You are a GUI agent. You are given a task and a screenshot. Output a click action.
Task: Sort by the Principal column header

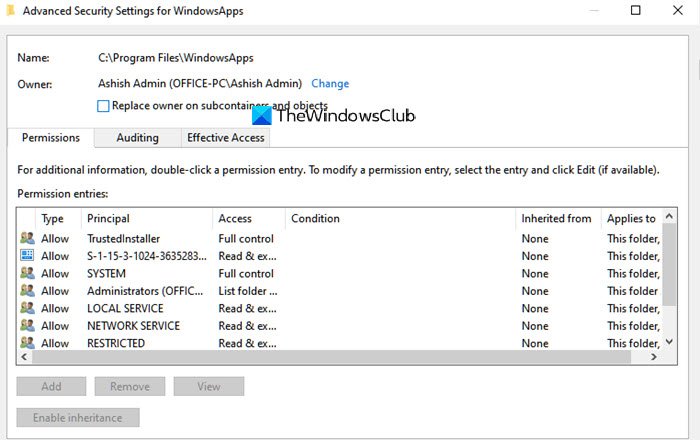147,218
